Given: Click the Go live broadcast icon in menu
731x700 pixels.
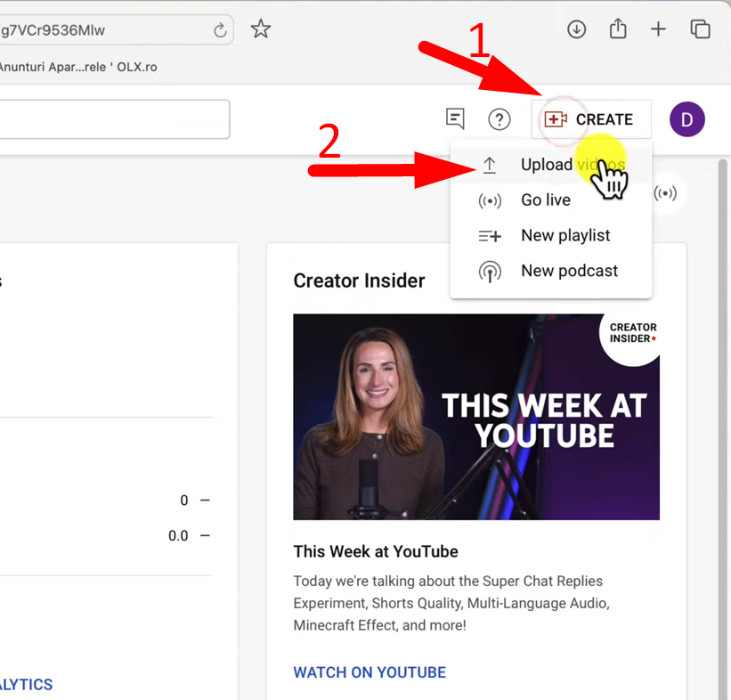Looking at the screenshot, I should (x=490, y=201).
